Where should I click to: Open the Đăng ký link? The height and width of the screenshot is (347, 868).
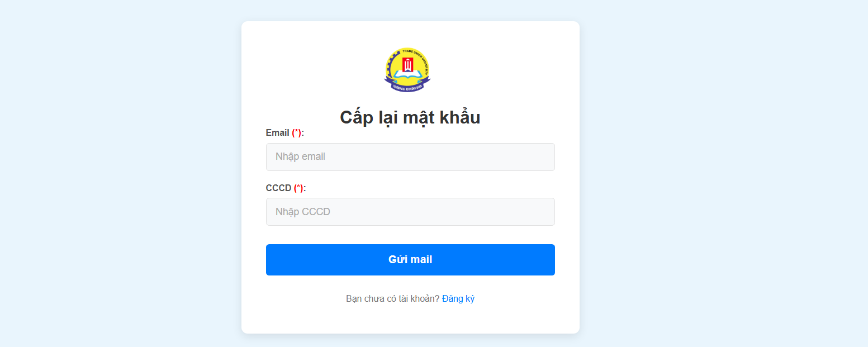[x=458, y=298]
